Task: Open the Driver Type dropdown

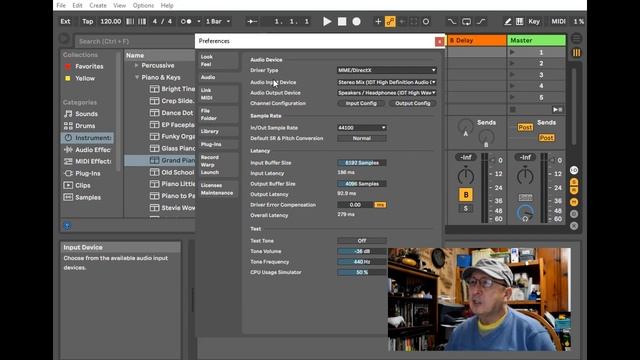Action: [x=386, y=70]
